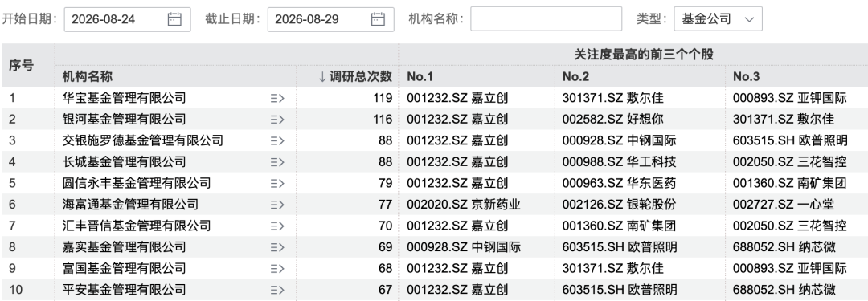Image resolution: width=868 pixels, height=301 pixels.
Task: Click 002050.SZ 三花智控 in 汇丰晋信 row
Action: pyautogui.click(x=790, y=226)
